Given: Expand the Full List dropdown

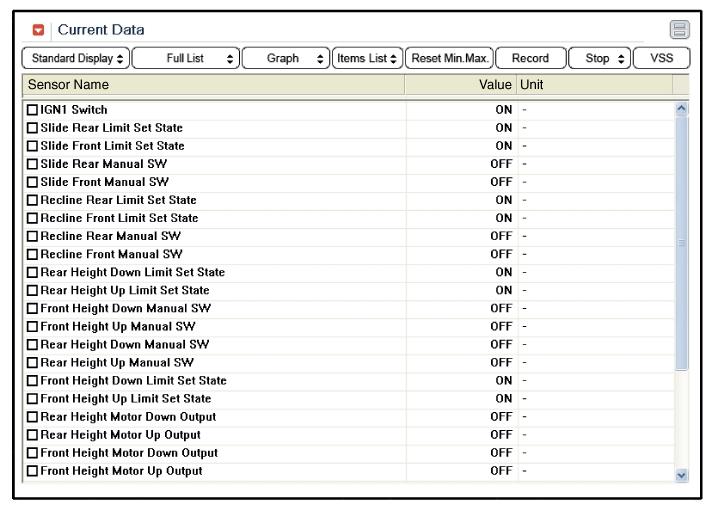Looking at the screenshot, I should (186, 58).
